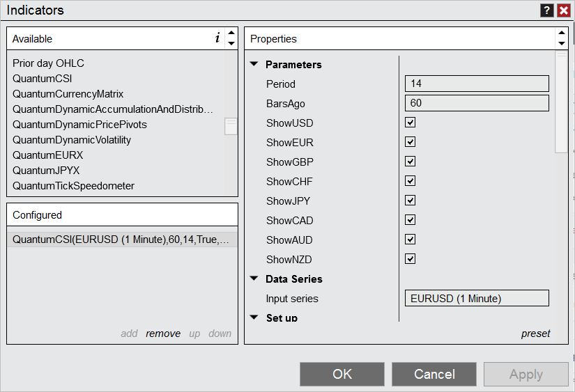This screenshot has height=392, width=575.
Task: Click the Cancel button
Action: point(434,374)
